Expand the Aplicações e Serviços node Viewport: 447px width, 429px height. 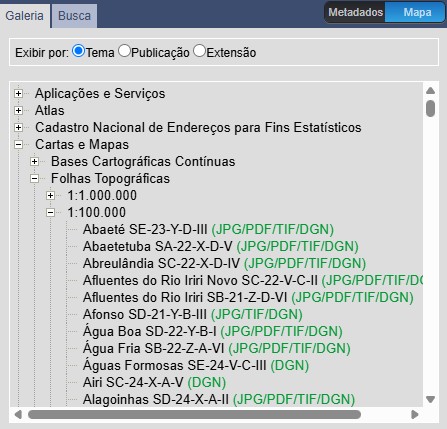(x=19, y=93)
